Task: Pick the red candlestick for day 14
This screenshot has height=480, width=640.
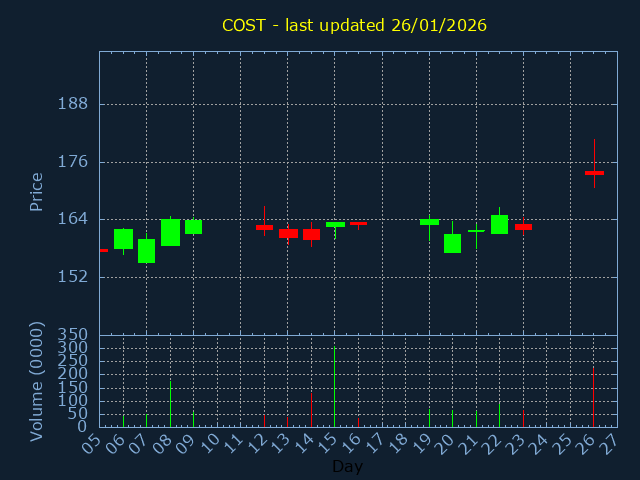Action: click(311, 234)
